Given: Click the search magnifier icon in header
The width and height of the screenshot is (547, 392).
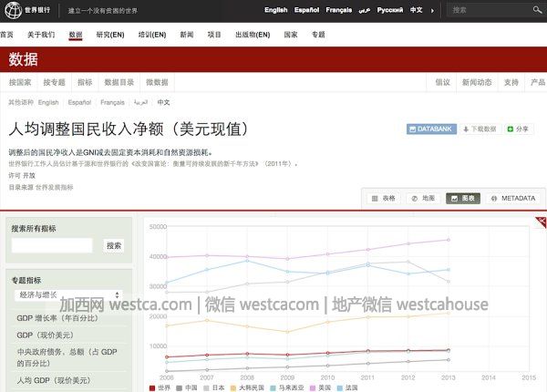Looking at the screenshot, I should (x=537, y=10).
